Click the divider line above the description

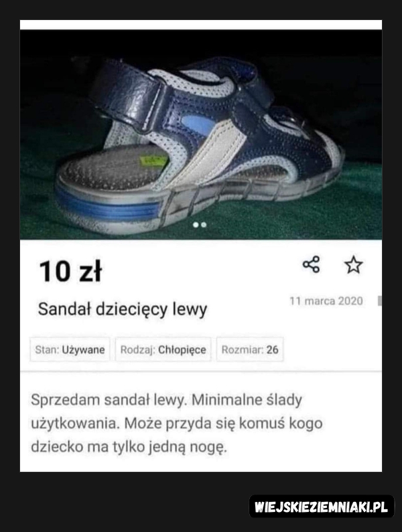coord(201,371)
